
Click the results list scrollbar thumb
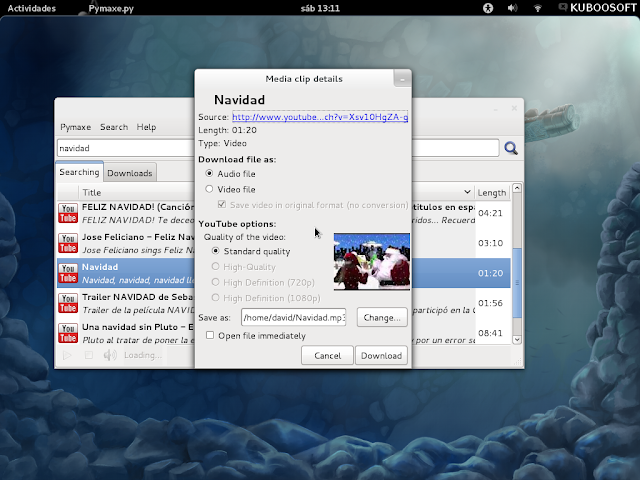[517, 282]
